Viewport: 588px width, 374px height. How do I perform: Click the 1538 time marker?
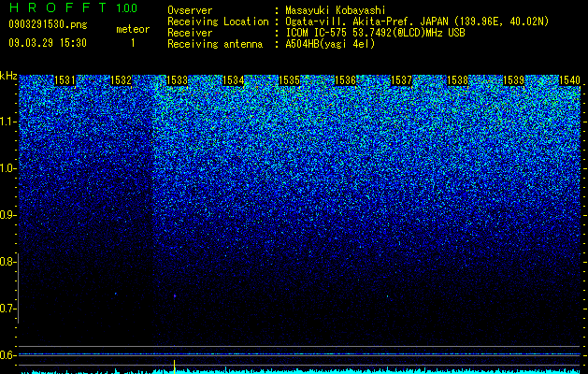(458, 80)
